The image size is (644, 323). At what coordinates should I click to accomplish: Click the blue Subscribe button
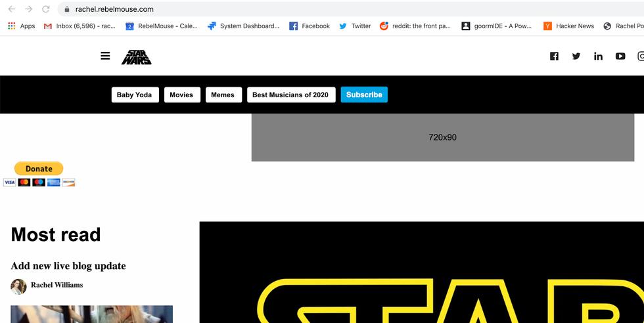pos(364,95)
